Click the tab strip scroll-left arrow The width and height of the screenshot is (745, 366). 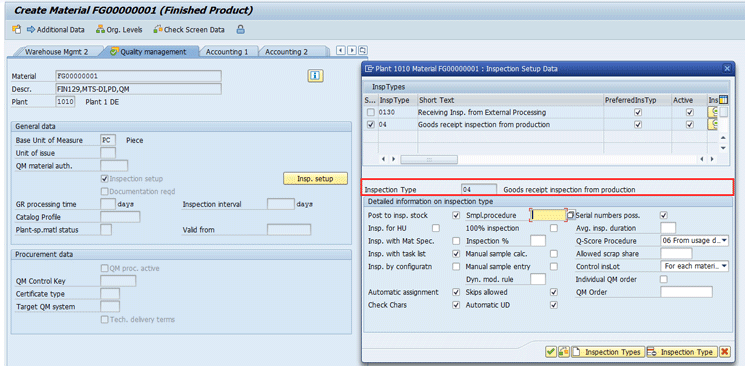click(x=340, y=50)
